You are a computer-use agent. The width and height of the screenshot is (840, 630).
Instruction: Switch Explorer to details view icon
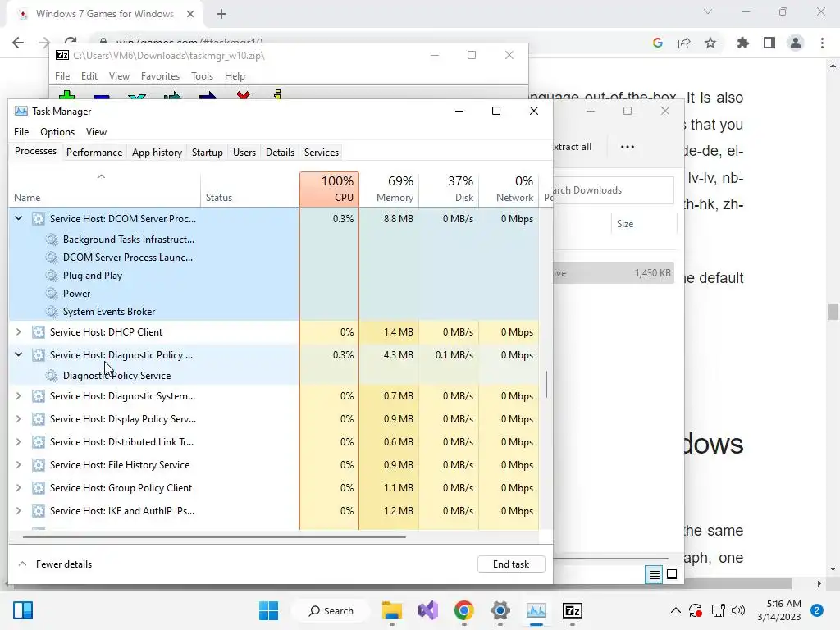tap(654, 575)
